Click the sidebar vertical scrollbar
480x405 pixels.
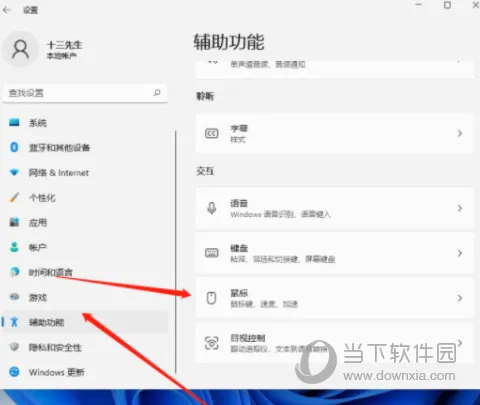[x=176, y=252]
